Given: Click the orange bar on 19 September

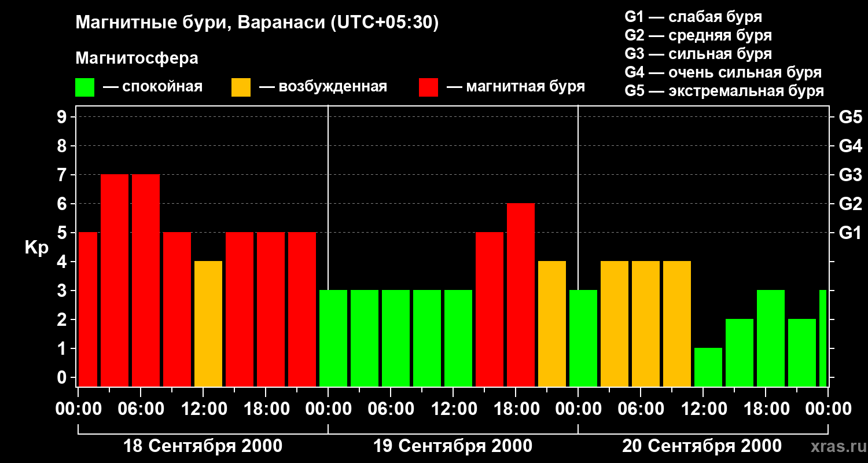Looking at the screenshot, I should 552,324.
